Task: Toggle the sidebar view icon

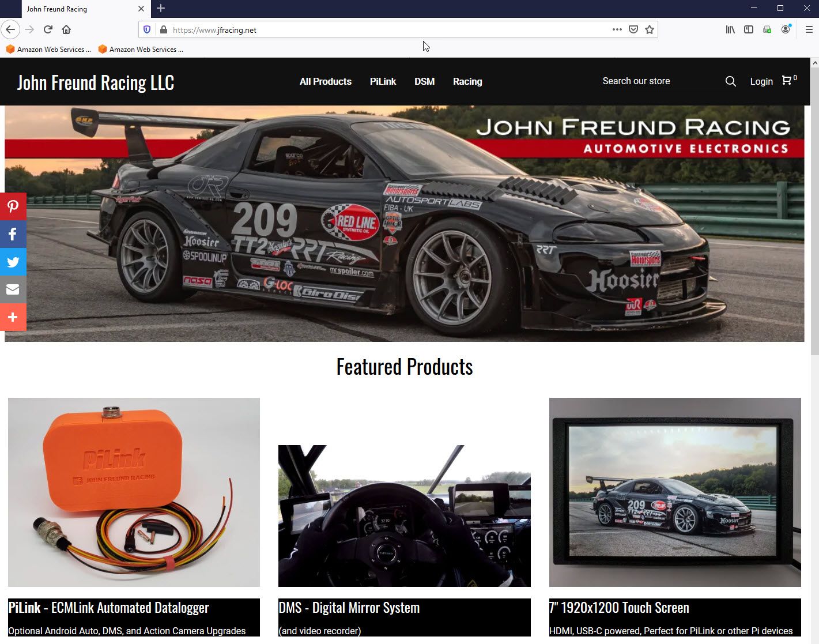Action: pos(749,29)
